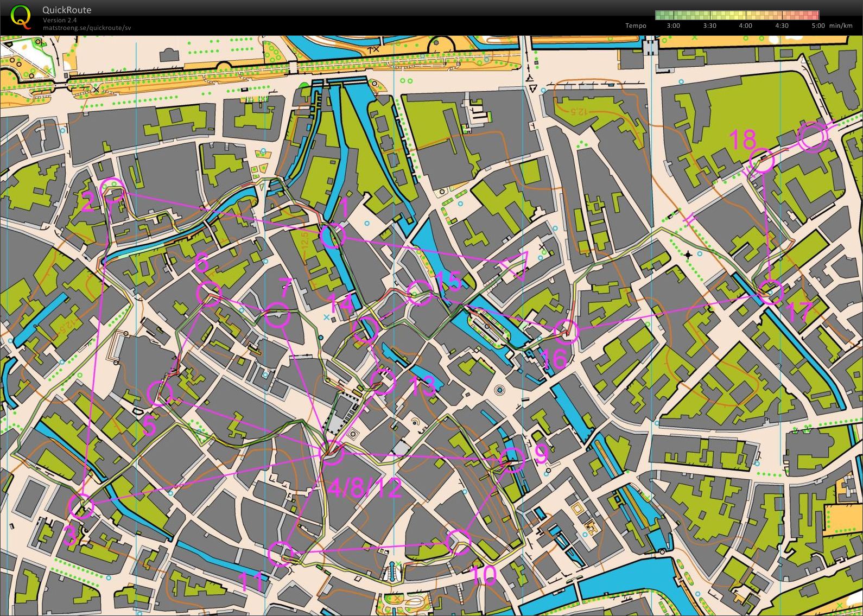Click the finish double circle marker

pyautogui.click(x=812, y=137)
